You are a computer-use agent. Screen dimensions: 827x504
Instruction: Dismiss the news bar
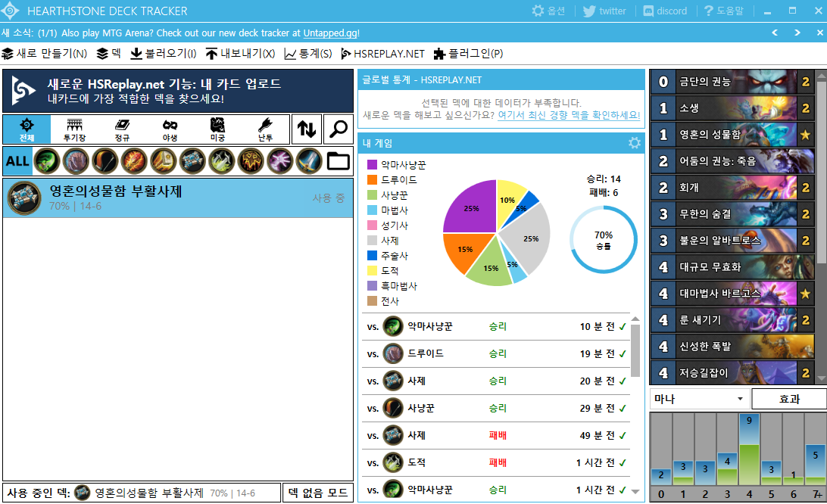pos(820,33)
